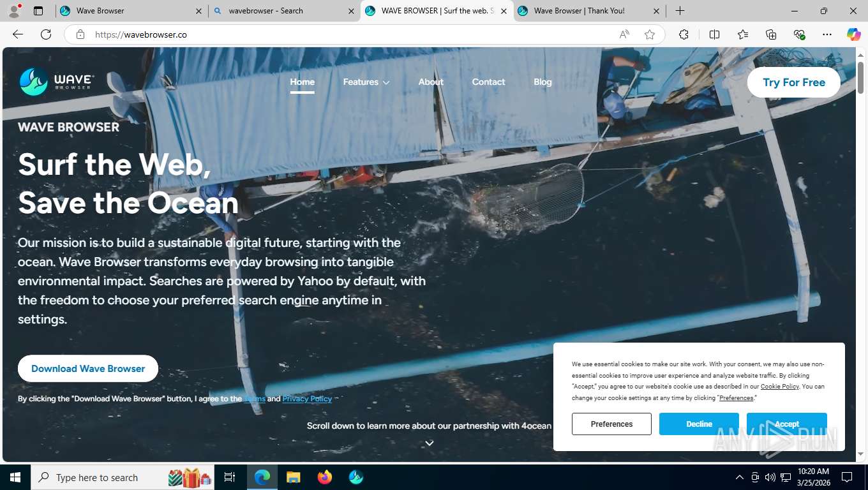Viewport: 868px width, 490px height.
Task: Open Windows Start menu
Action: point(15,477)
